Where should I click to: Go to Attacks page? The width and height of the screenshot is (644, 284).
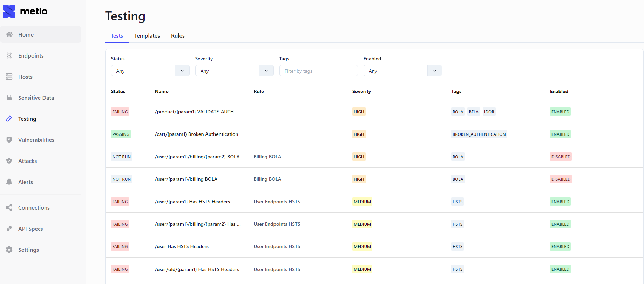[41, 161]
